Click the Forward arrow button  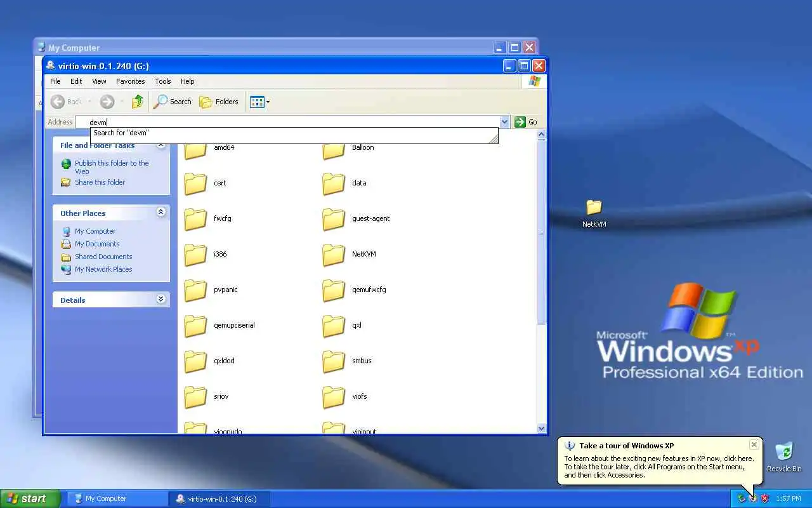click(x=107, y=102)
